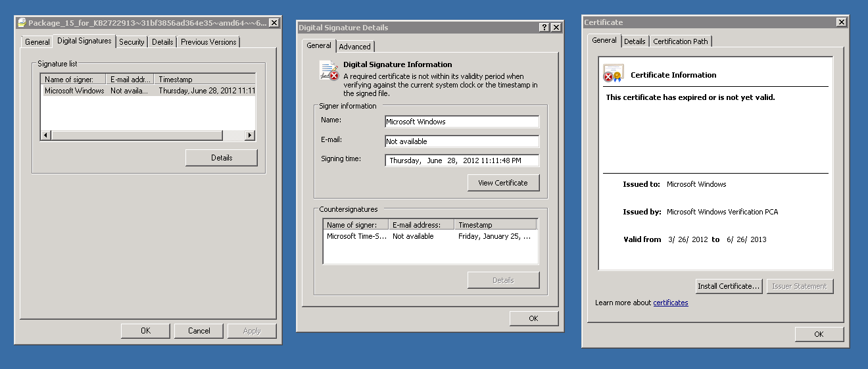Select the General tab in Certificate window
The width and height of the screenshot is (868, 369).
604,40
